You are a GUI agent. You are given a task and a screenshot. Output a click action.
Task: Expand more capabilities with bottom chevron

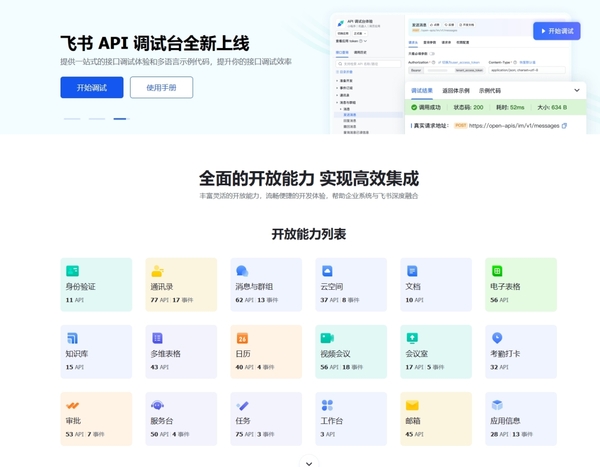tap(308, 462)
